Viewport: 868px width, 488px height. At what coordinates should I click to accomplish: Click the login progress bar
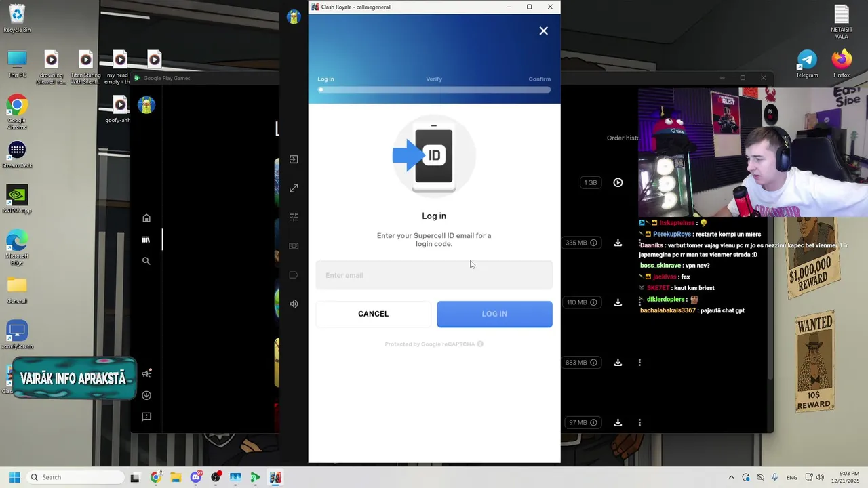click(x=434, y=89)
